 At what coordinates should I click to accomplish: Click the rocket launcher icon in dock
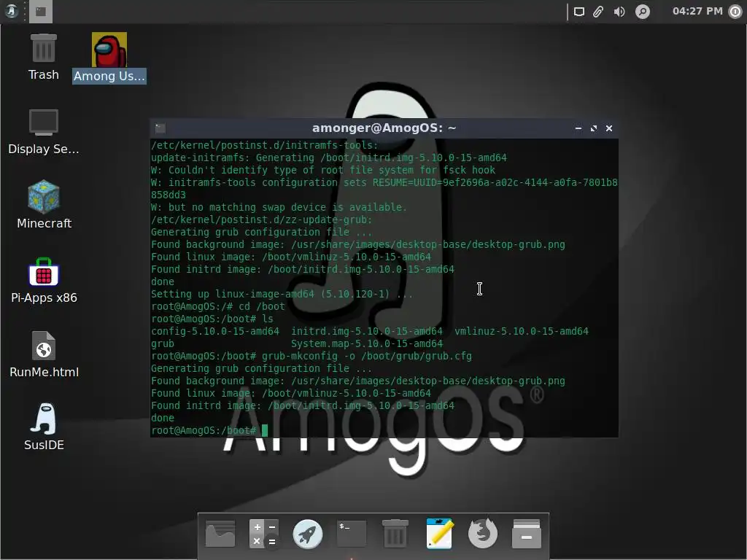click(307, 534)
